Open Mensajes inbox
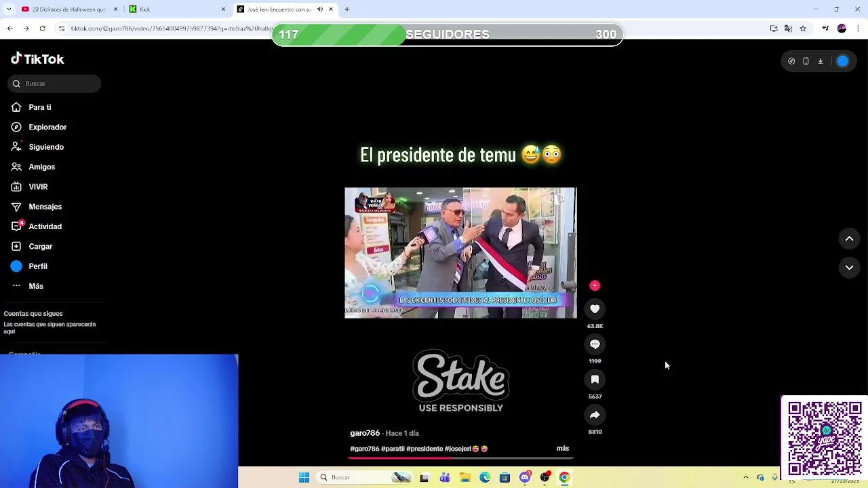 point(36,207)
